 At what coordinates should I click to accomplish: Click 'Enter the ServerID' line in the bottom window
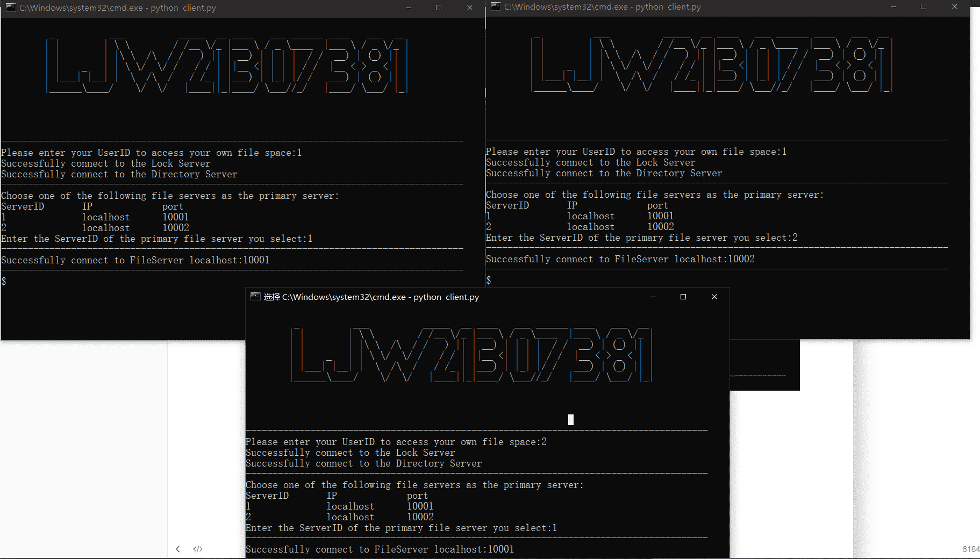(402, 528)
